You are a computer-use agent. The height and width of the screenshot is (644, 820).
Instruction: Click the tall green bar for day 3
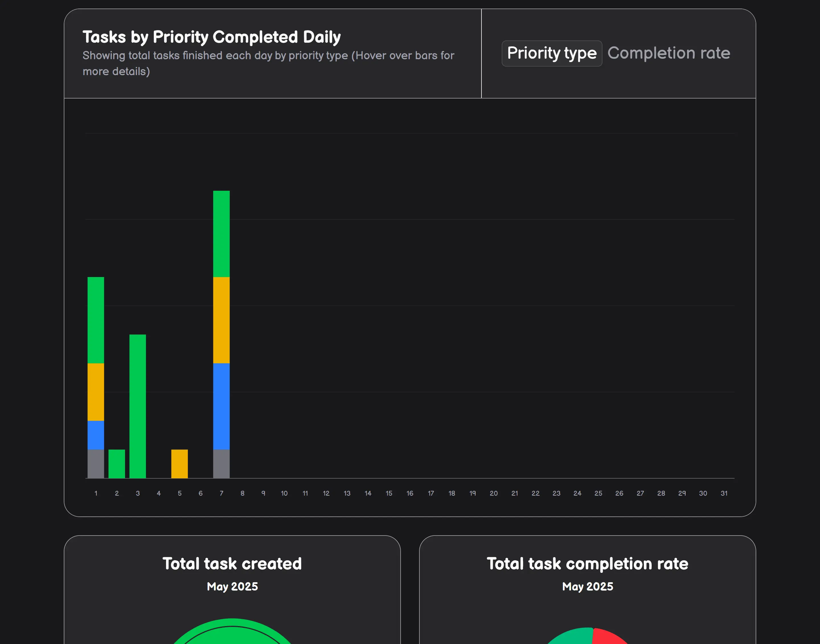coord(138,406)
